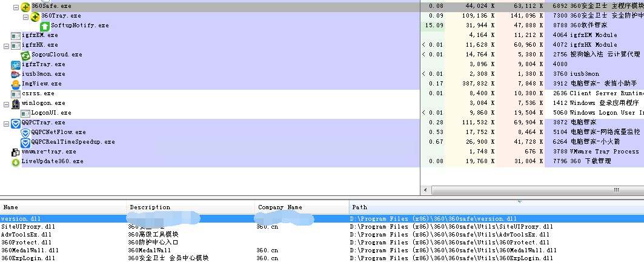Image resolution: width=644 pixels, height=262 pixels.
Task: Select the SogouCloud.exe process name
Action: [x=57, y=55]
